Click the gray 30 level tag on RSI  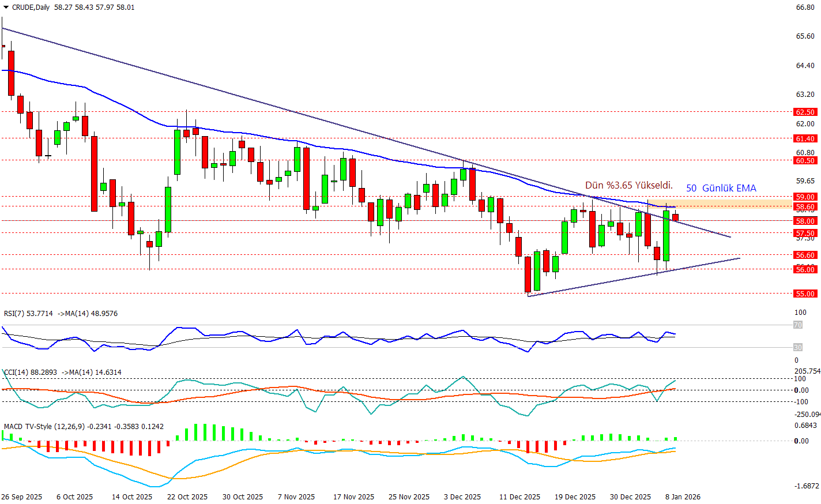point(798,348)
